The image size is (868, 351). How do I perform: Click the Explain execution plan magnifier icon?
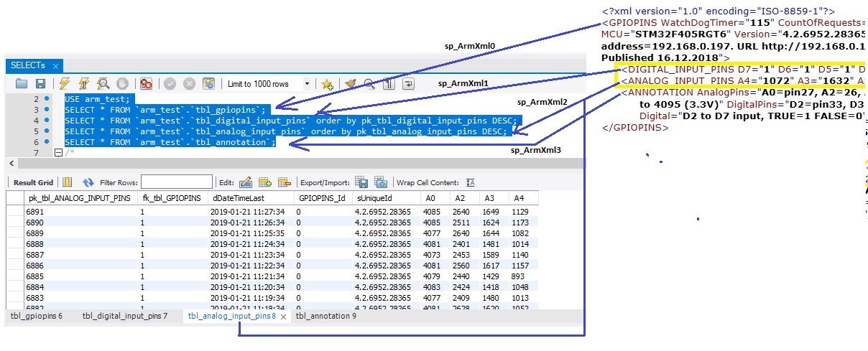pos(103,84)
